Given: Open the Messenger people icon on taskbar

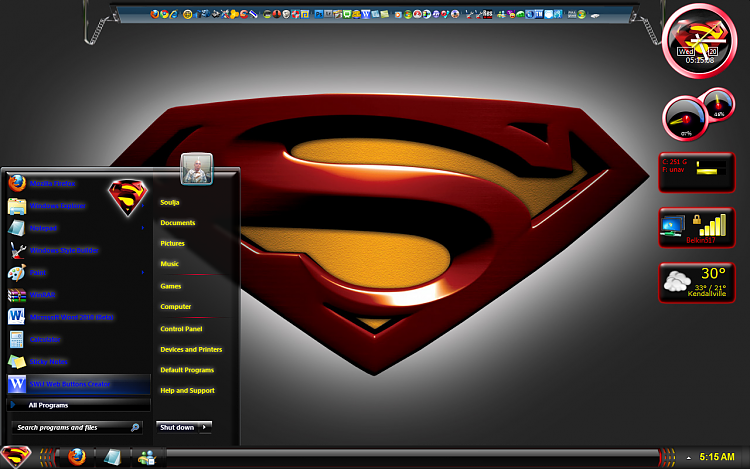Looking at the screenshot, I should pos(147,458).
